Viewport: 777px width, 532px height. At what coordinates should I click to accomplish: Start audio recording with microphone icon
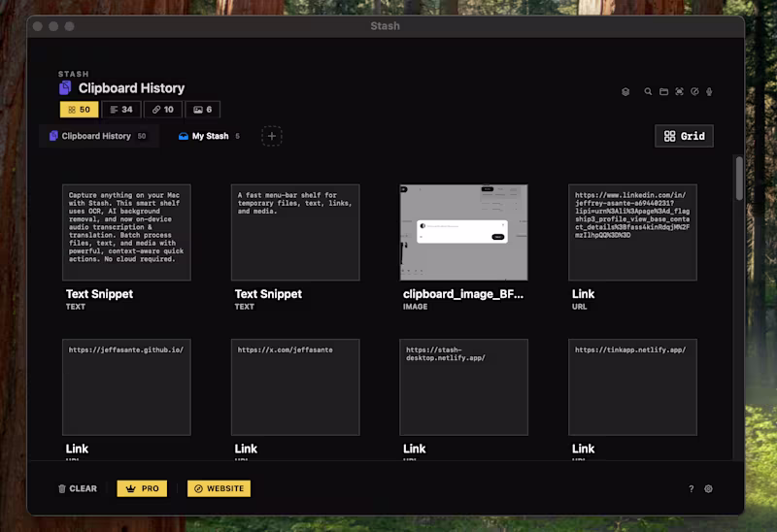click(709, 91)
